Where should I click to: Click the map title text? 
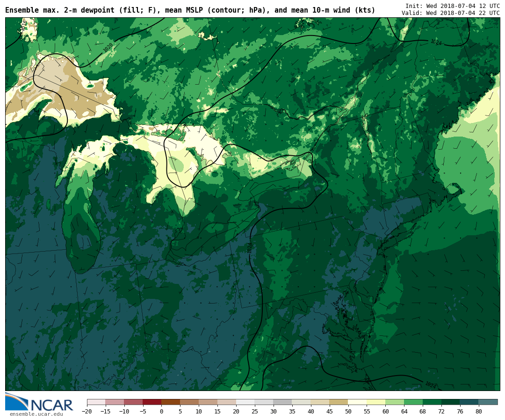point(190,10)
